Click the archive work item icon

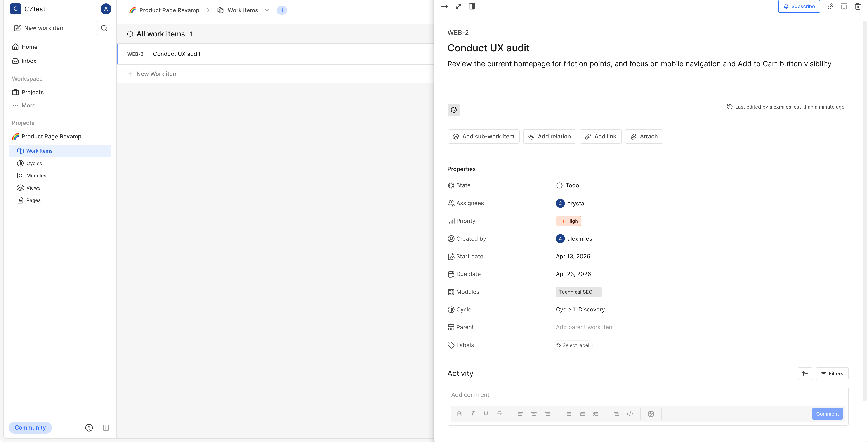[x=844, y=6]
